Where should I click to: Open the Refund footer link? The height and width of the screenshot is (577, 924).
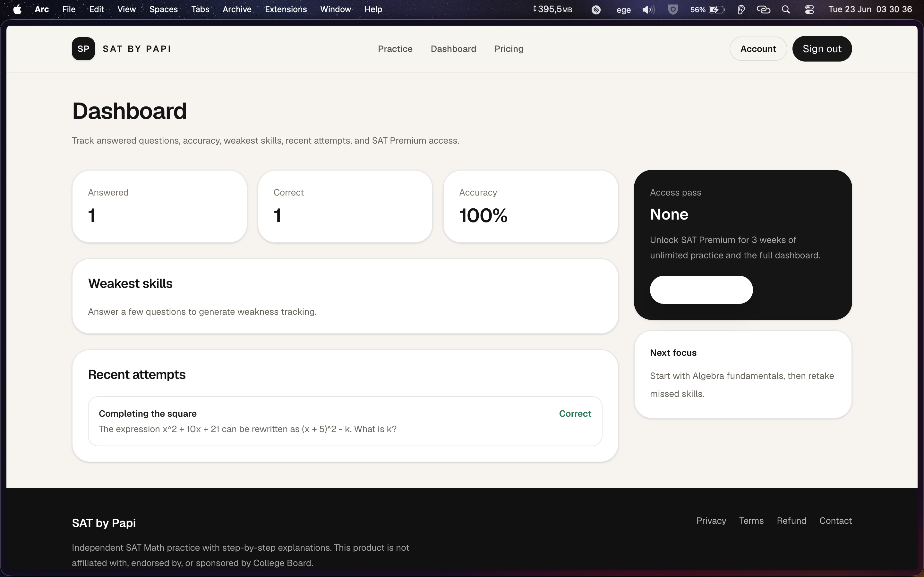pyautogui.click(x=791, y=521)
